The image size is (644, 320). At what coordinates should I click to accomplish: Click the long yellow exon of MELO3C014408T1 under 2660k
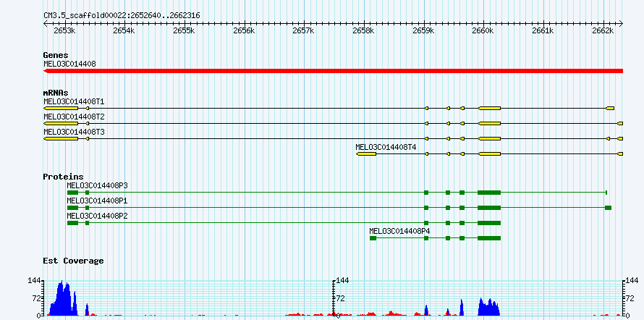click(x=490, y=108)
